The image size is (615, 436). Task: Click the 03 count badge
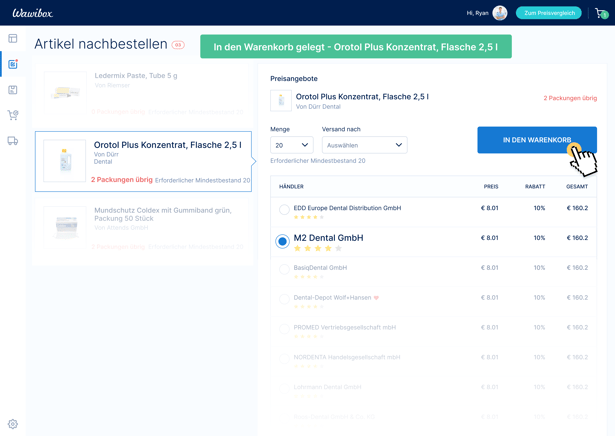(178, 45)
